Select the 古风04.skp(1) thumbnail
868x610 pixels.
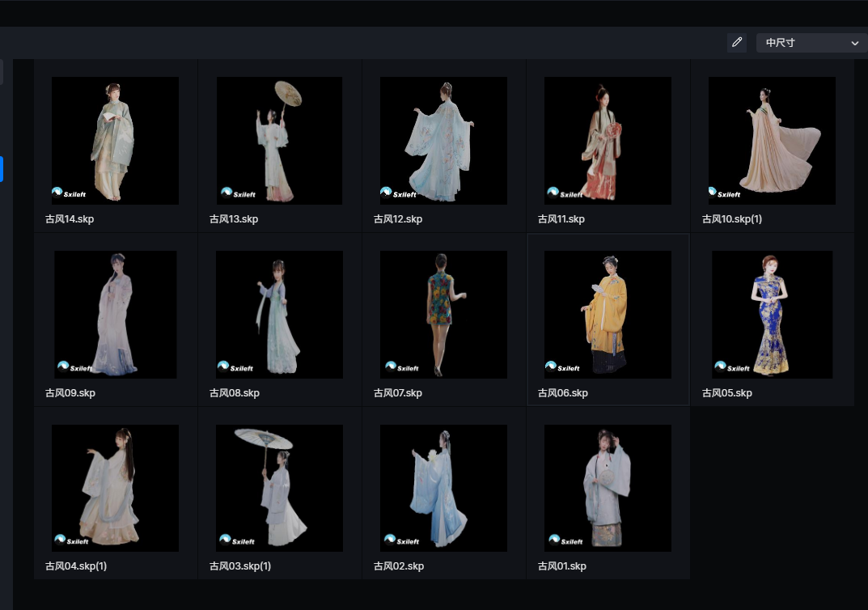click(115, 488)
